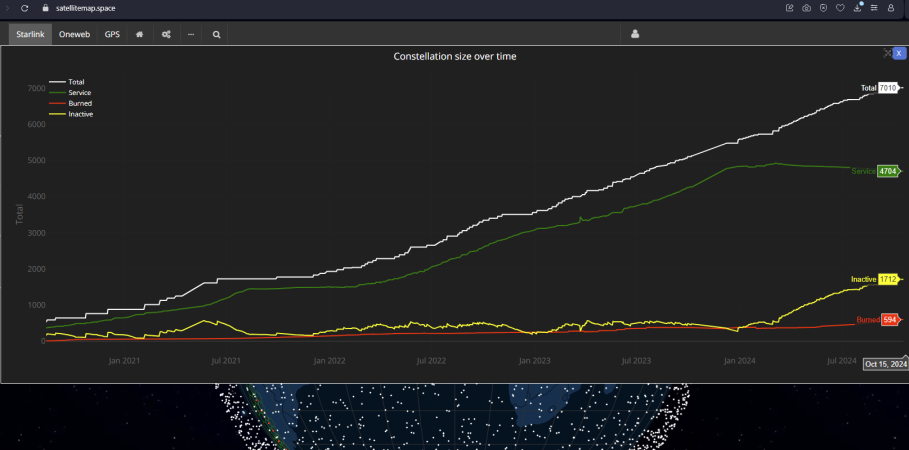909x450 pixels.
Task: Switch to the Oneweb tab
Action: click(x=74, y=34)
